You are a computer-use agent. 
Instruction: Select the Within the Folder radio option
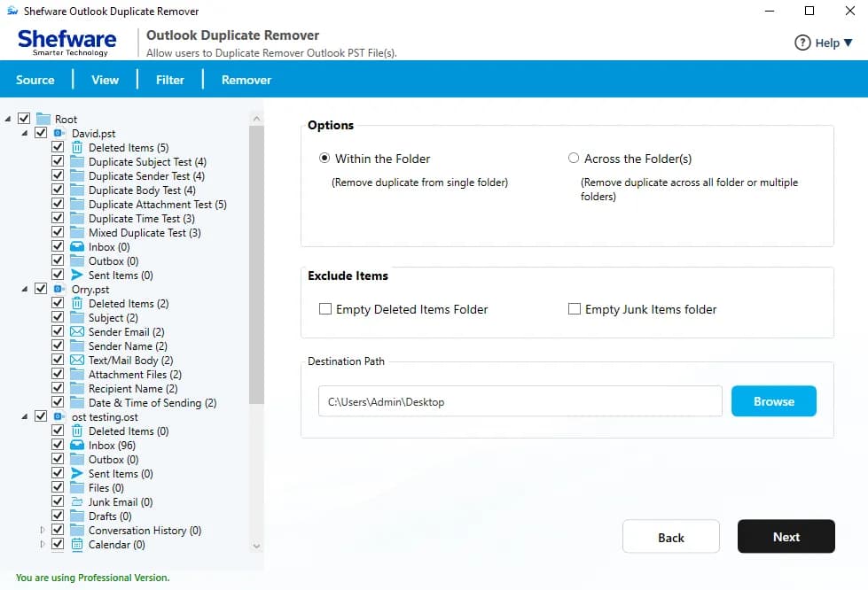[x=325, y=159]
